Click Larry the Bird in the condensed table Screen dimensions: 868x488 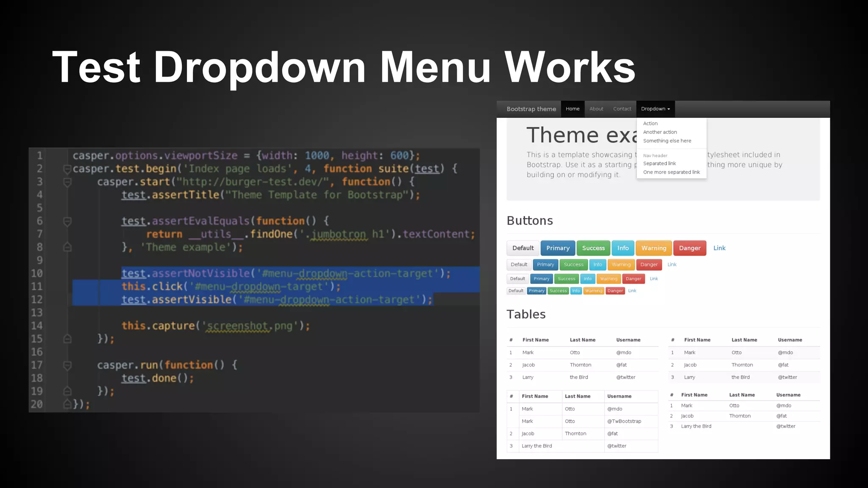coord(696,426)
